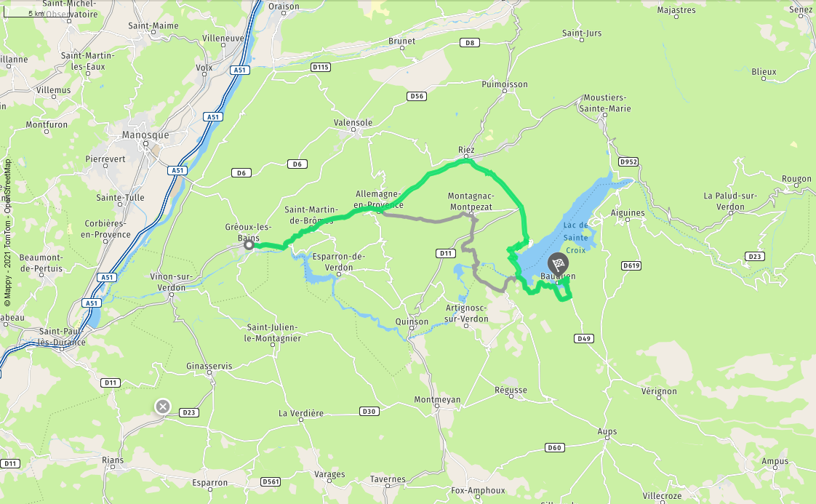816x504 pixels.
Task: Click the D561 road shield
Action: tap(270, 481)
